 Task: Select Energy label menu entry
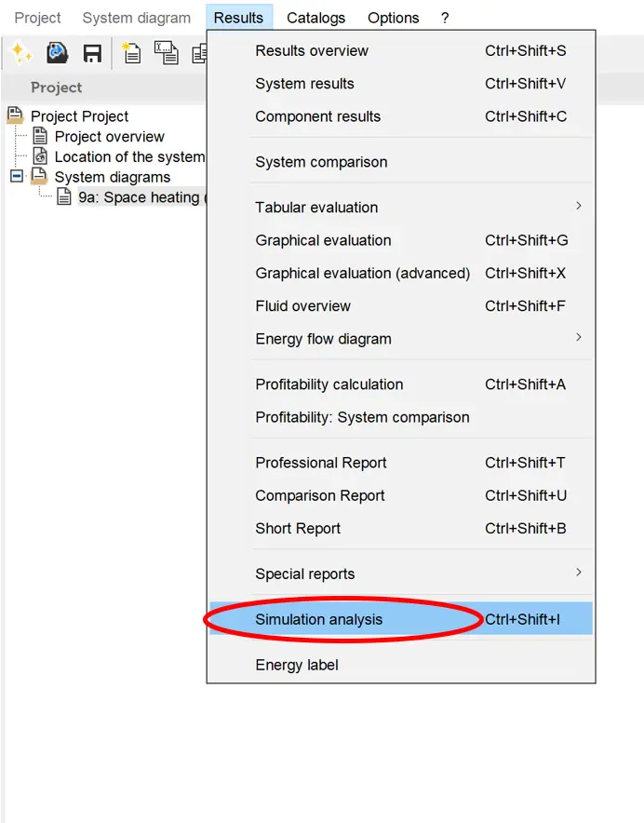click(x=297, y=665)
